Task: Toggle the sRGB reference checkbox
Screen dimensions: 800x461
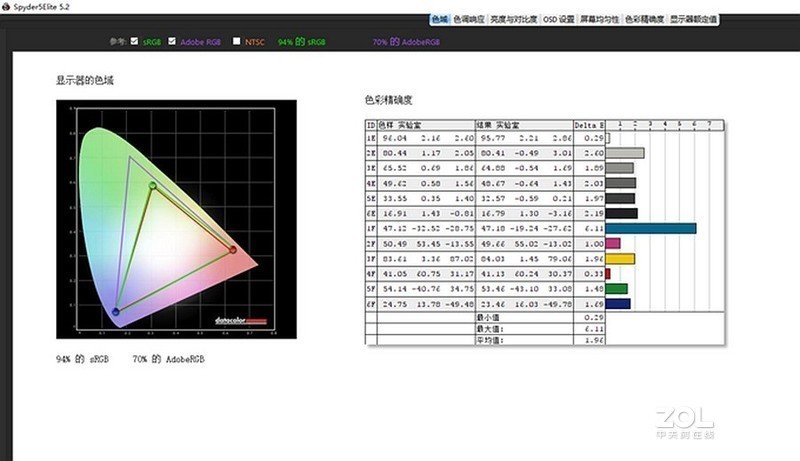Action: point(134,41)
